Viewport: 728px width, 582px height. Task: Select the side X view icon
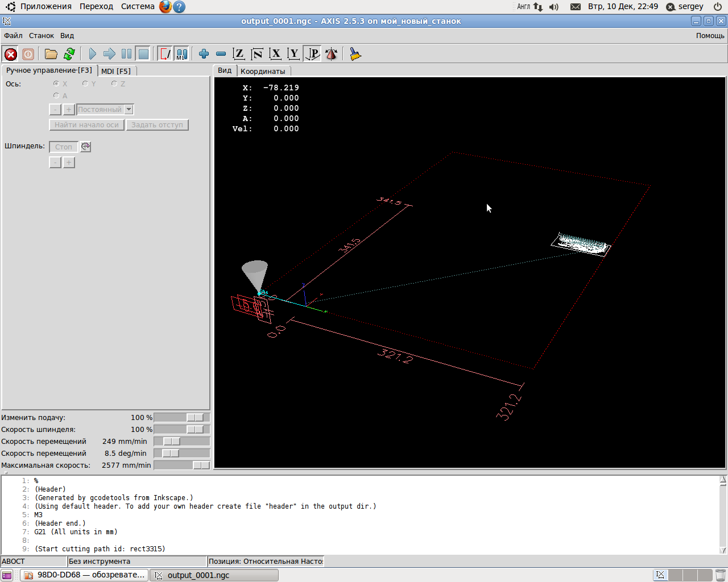pyautogui.click(x=275, y=54)
